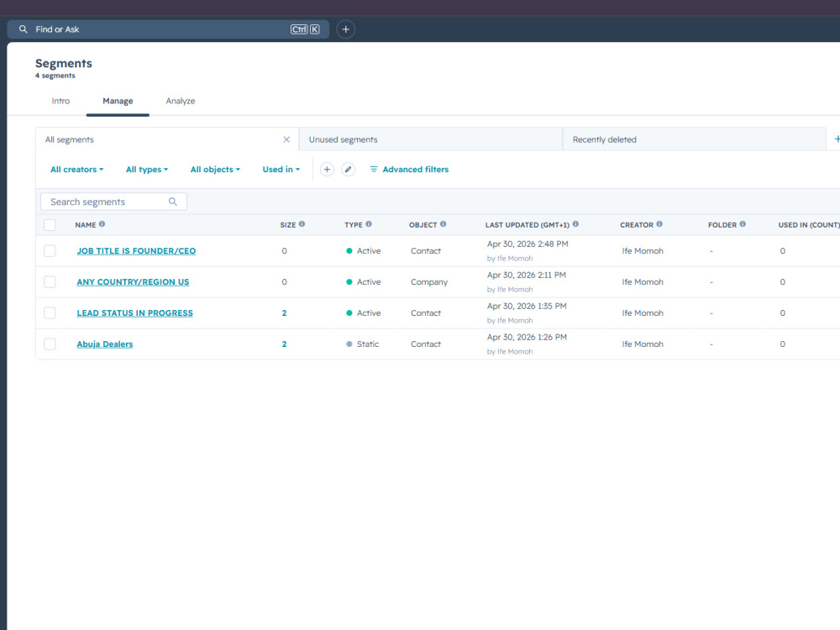Click the magnifier in Search segments box
Viewport: 840px width, 630px height.
[x=172, y=202]
